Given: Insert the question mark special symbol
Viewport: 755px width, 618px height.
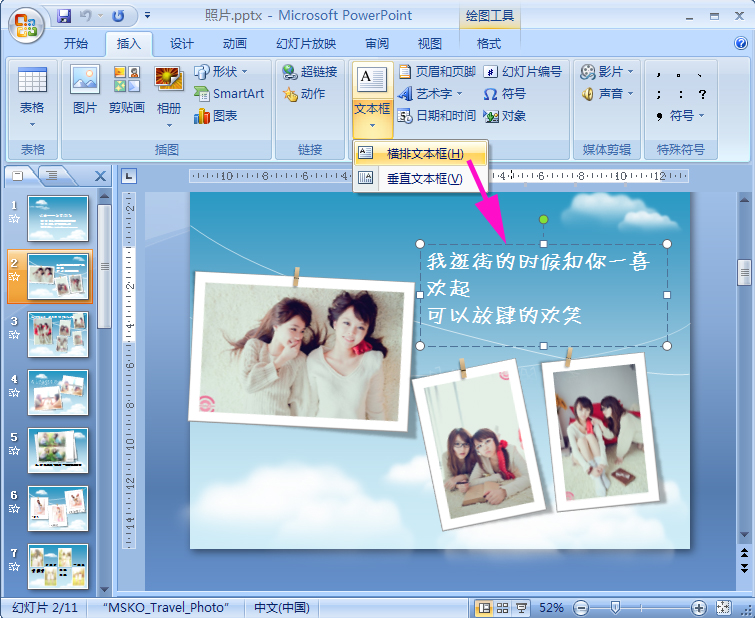Looking at the screenshot, I should 703,94.
